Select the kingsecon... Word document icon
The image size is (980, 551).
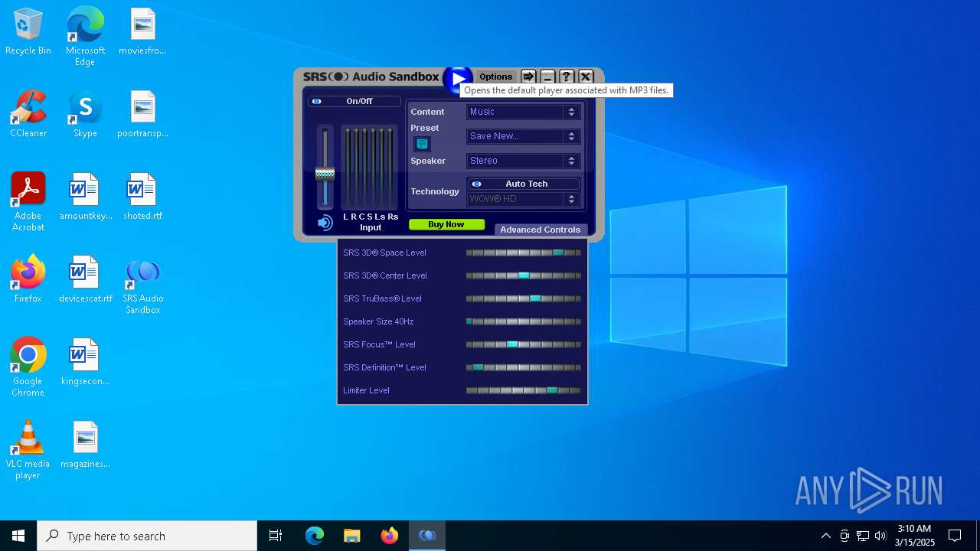[85, 363]
